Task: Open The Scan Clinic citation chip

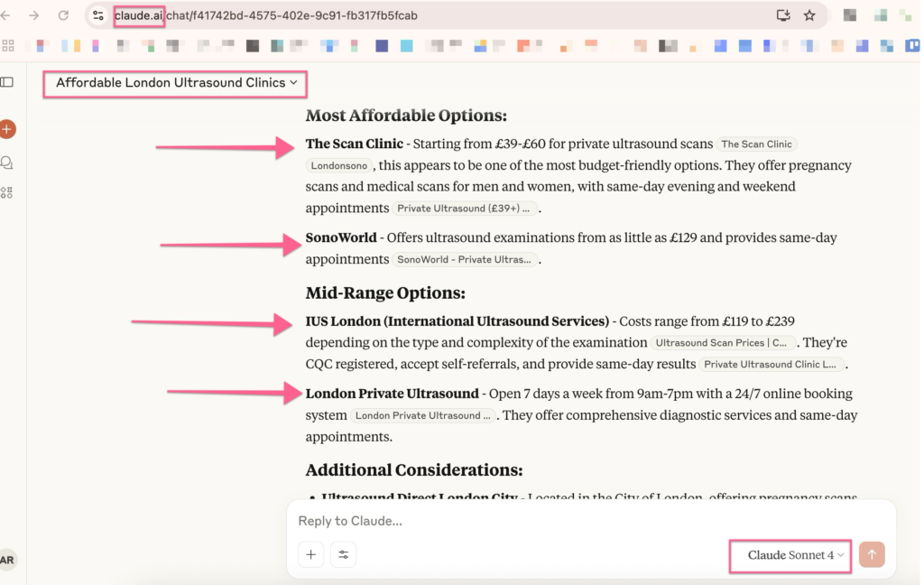Action: (757, 144)
